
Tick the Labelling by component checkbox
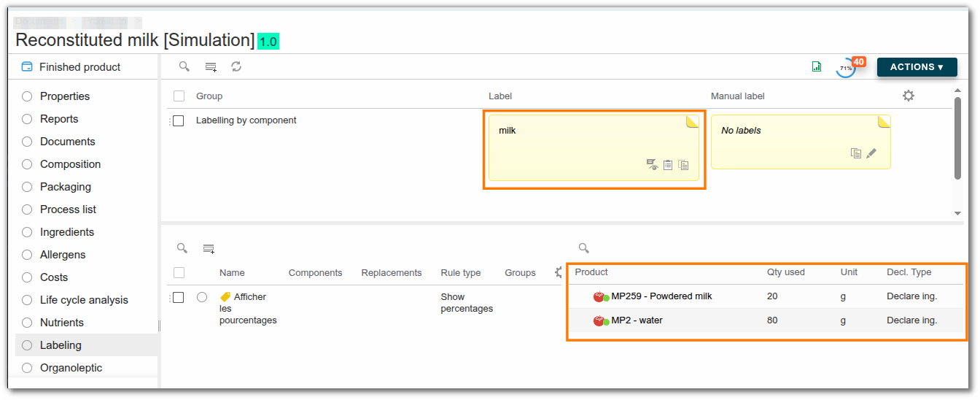[179, 120]
